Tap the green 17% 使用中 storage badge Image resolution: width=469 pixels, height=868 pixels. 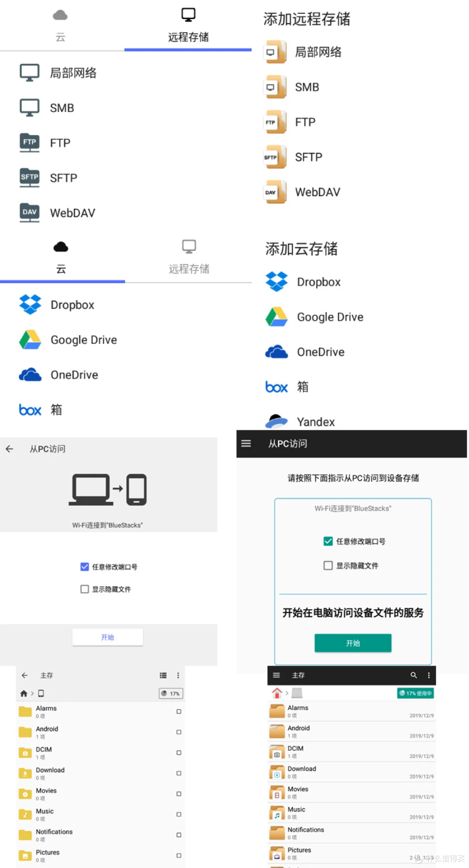416,693
